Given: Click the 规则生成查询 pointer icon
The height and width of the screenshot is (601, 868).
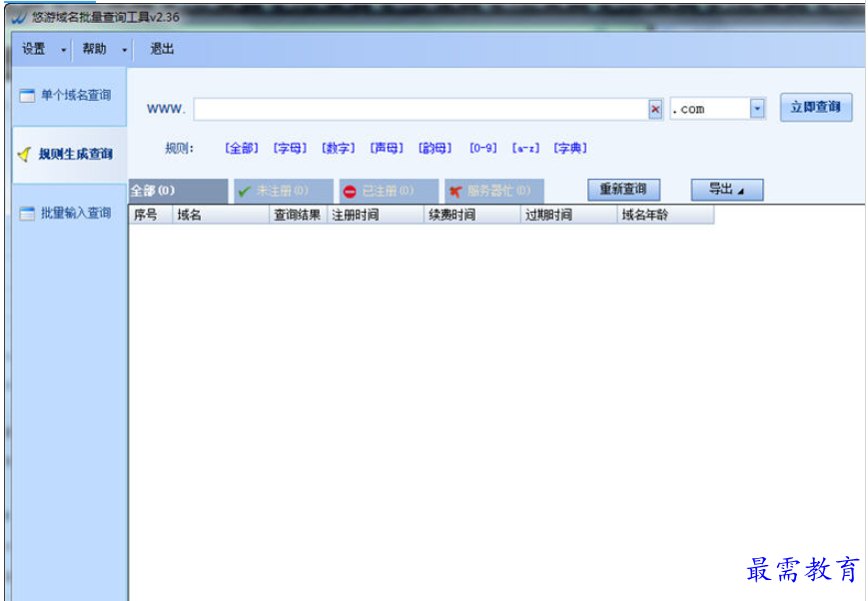Looking at the screenshot, I should 24,154.
